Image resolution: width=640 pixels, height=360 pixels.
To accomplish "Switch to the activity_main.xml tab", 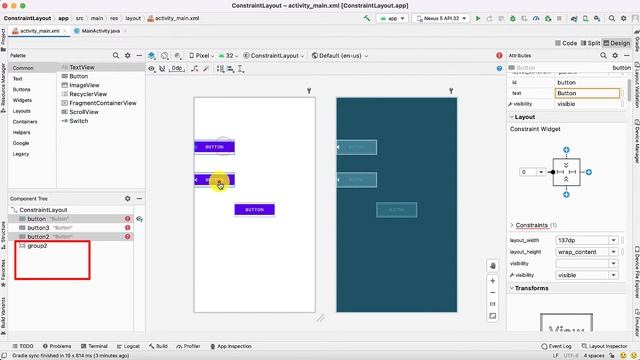I will click(x=40, y=31).
